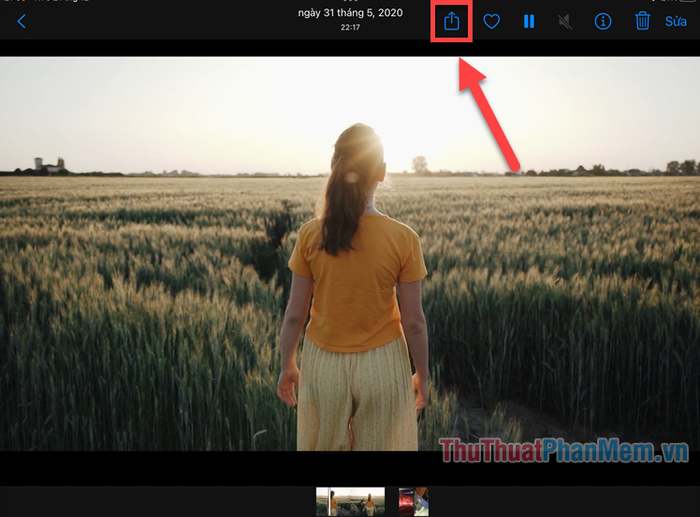The width and height of the screenshot is (700, 517).
Task: Open the share sheet icon
Action: pos(451,21)
